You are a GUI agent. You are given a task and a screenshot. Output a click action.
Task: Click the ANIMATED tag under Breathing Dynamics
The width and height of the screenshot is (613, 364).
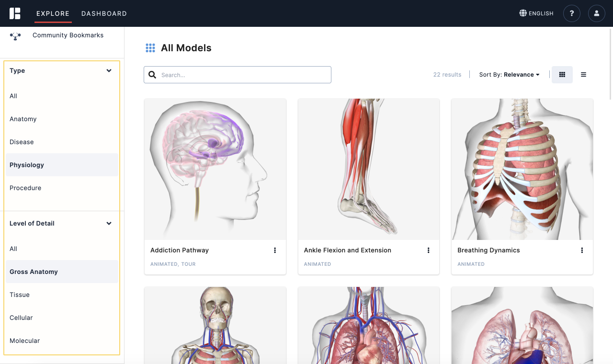(471, 264)
